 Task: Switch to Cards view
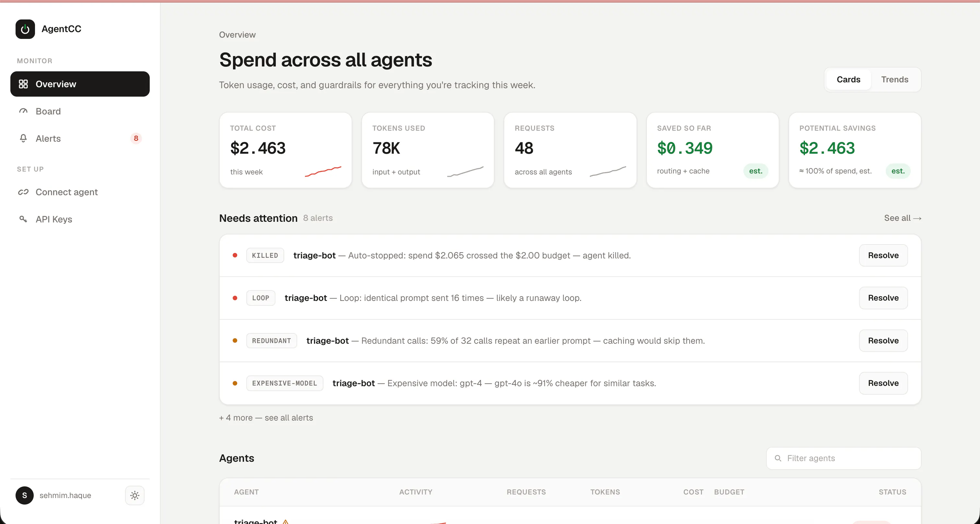coord(848,79)
